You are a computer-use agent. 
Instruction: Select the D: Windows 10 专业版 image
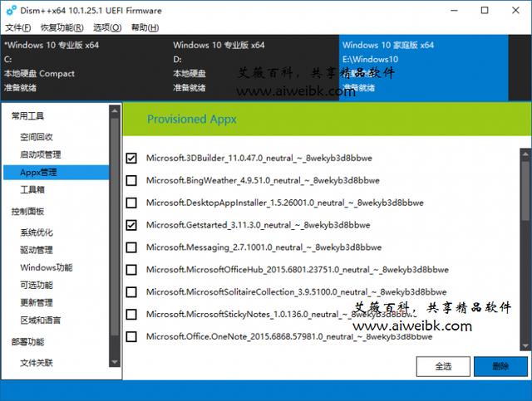[254, 66]
